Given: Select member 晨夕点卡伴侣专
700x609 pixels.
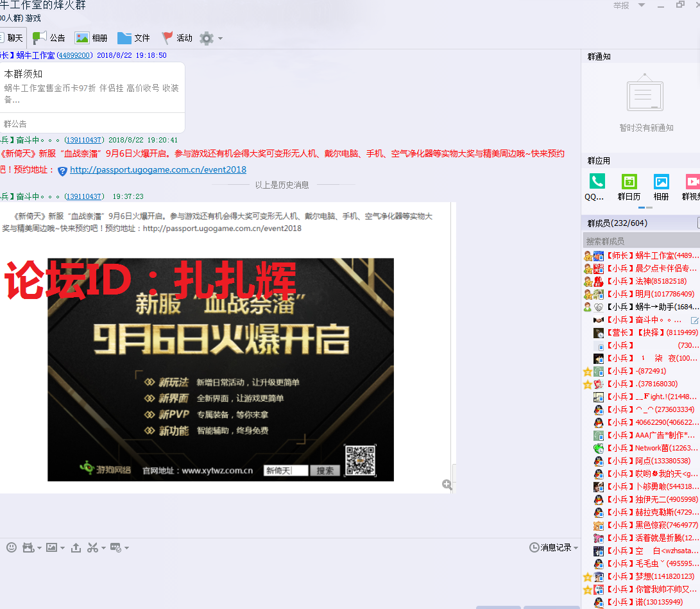Looking at the screenshot, I should pos(641,268).
